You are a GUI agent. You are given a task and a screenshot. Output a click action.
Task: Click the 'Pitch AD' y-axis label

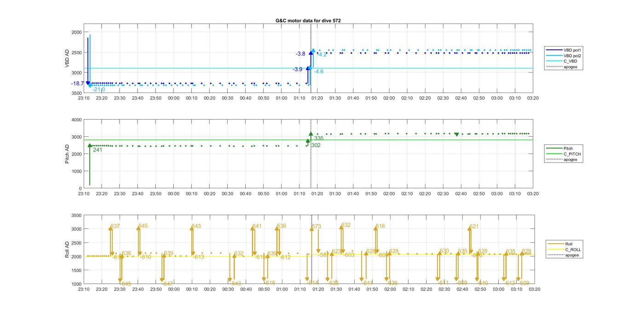(67, 154)
